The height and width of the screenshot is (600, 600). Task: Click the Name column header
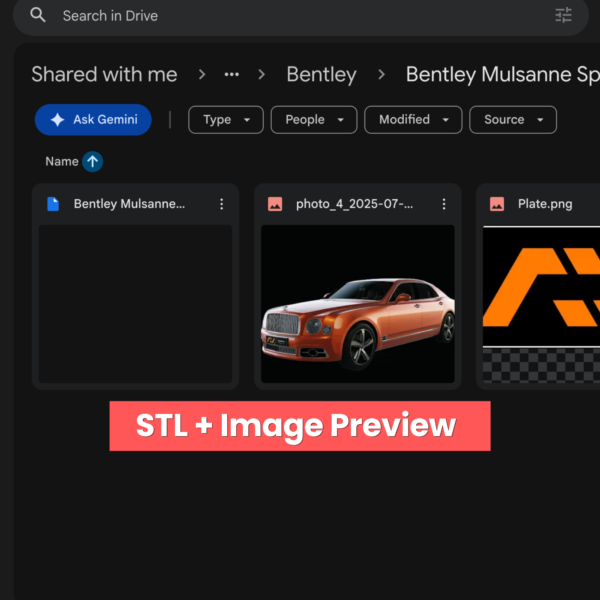pos(62,161)
